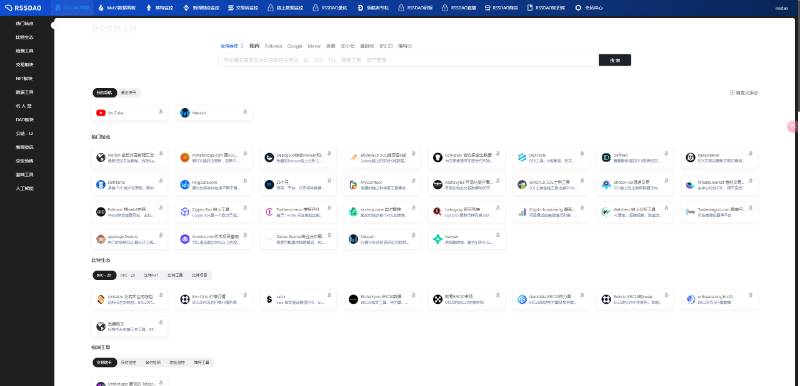The width and height of the screenshot is (800, 386).
Task: Open the Compass card with black shield icon
Action: click(467, 158)
